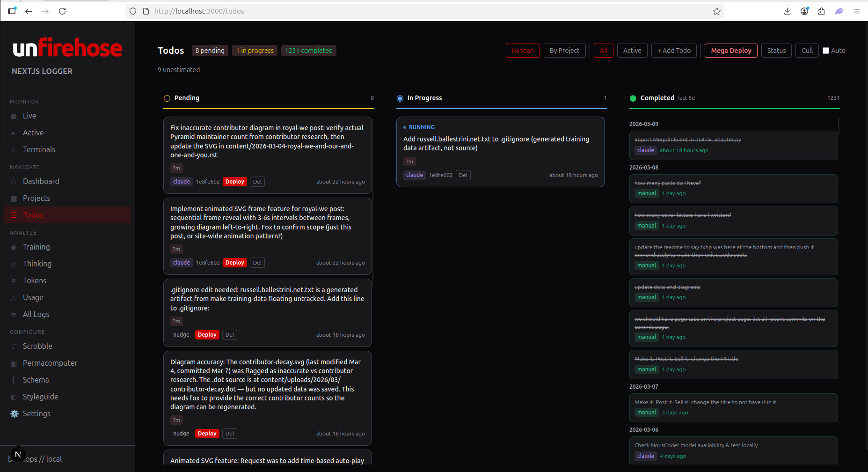Click the browser bookmark star icon

pyautogui.click(x=716, y=11)
